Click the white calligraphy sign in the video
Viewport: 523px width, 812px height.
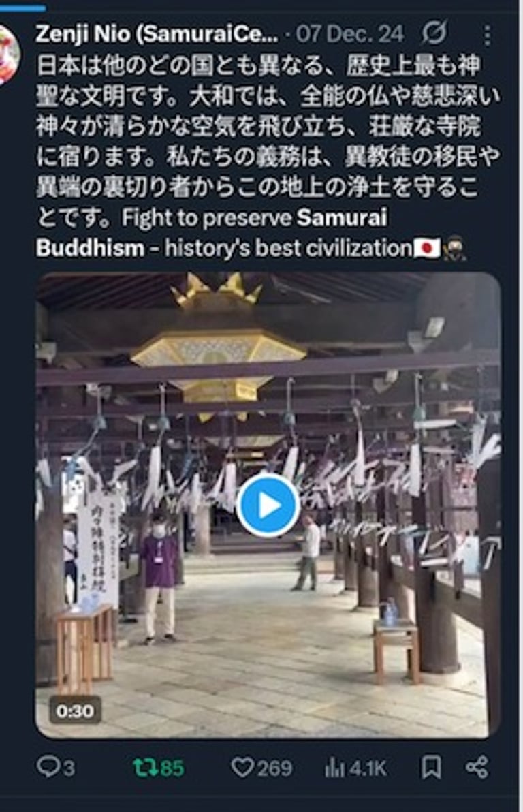(x=97, y=550)
